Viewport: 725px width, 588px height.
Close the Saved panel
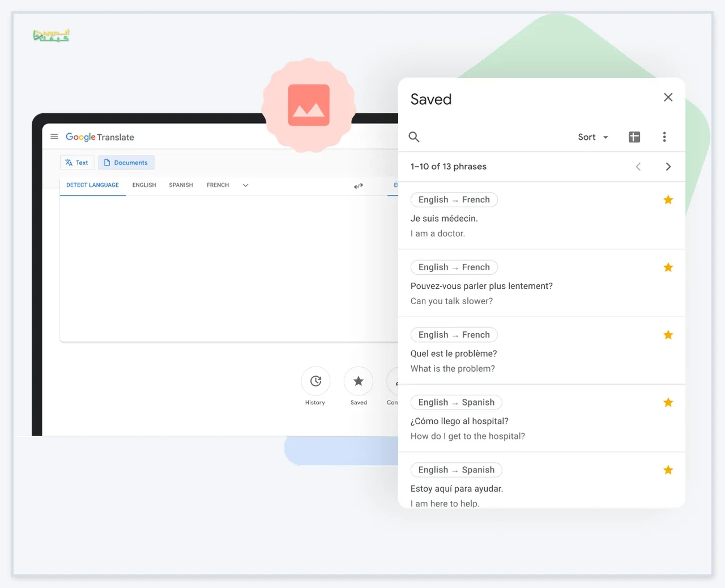point(668,97)
